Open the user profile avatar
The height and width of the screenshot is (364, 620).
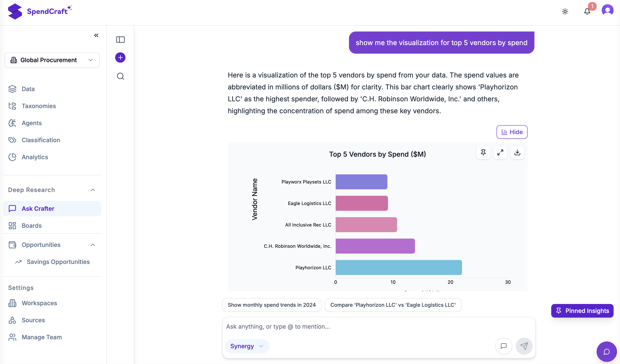tap(607, 11)
